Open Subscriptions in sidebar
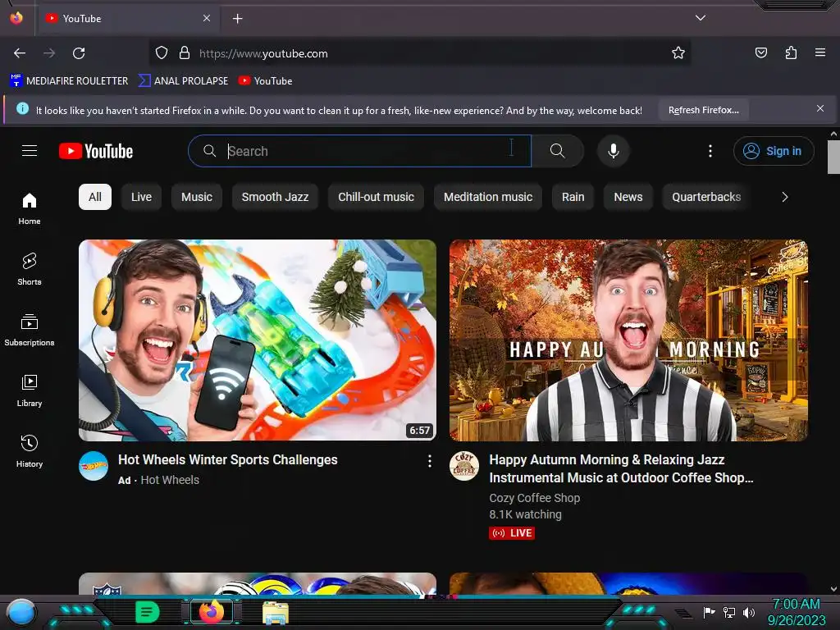This screenshot has width=840, height=630. [30, 330]
